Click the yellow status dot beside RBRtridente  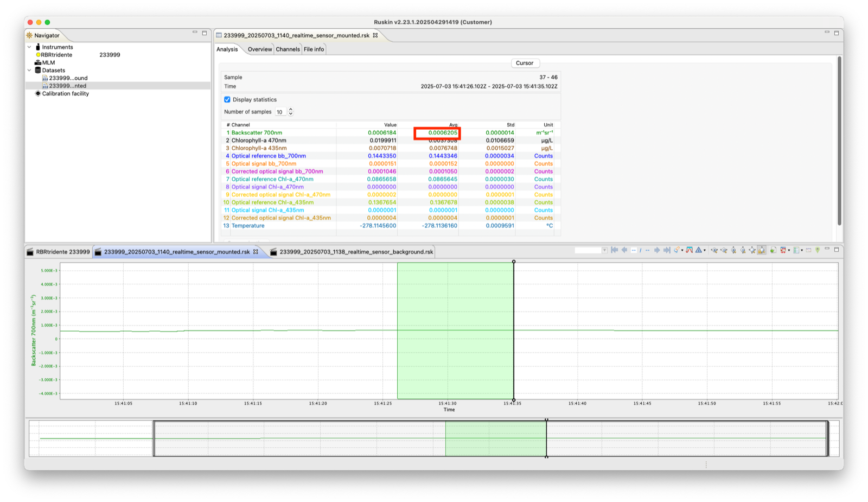(x=39, y=55)
